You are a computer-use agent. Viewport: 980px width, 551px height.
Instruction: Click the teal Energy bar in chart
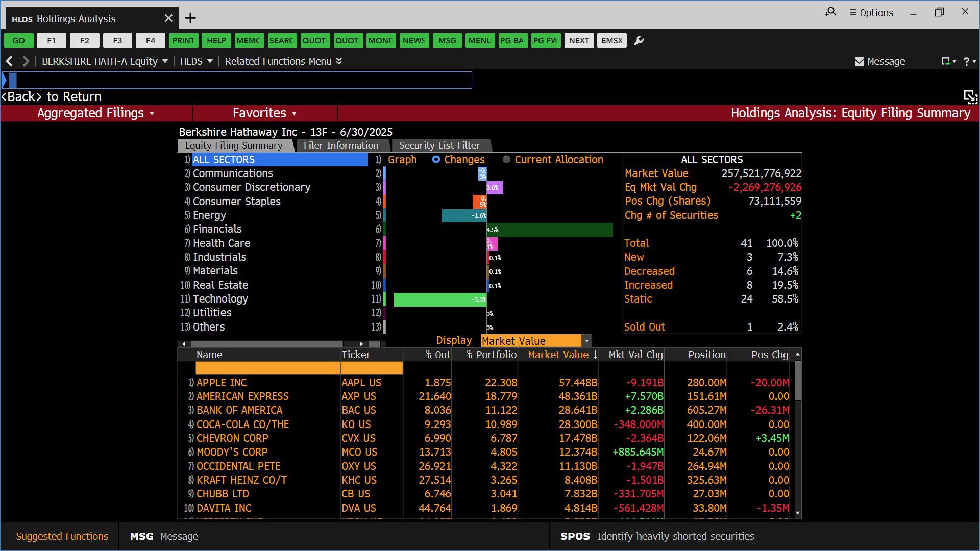click(464, 215)
